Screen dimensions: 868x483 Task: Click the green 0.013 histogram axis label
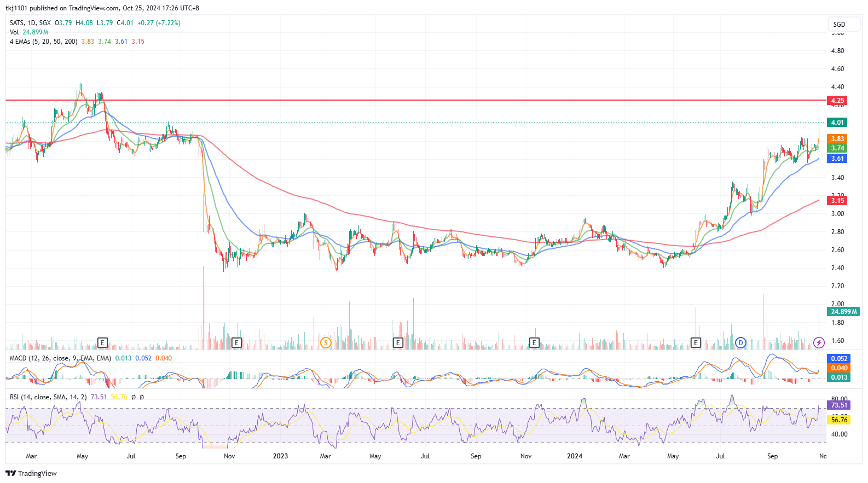(x=839, y=377)
